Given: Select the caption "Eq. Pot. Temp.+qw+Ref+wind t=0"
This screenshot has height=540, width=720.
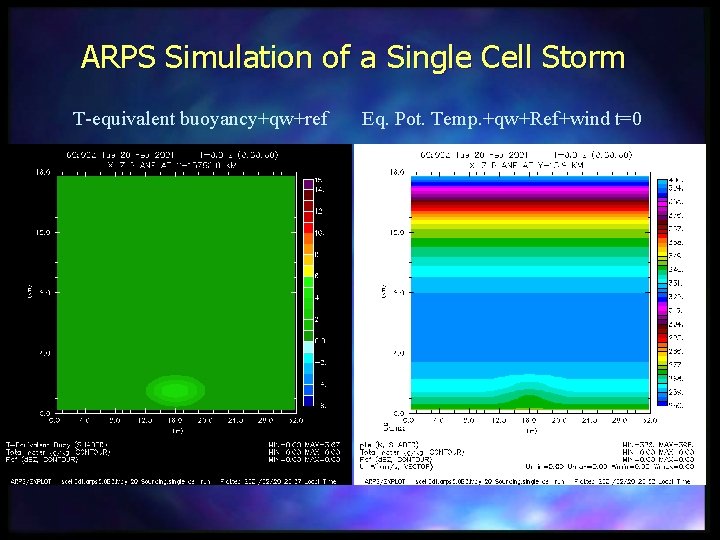Looking at the screenshot, I should (501, 119).
